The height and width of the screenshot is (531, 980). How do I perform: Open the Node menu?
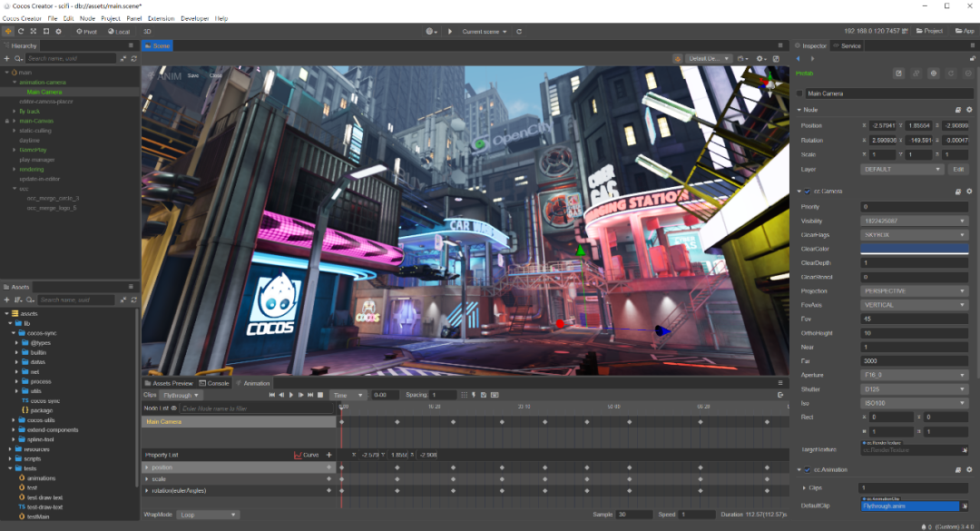pyautogui.click(x=87, y=18)
